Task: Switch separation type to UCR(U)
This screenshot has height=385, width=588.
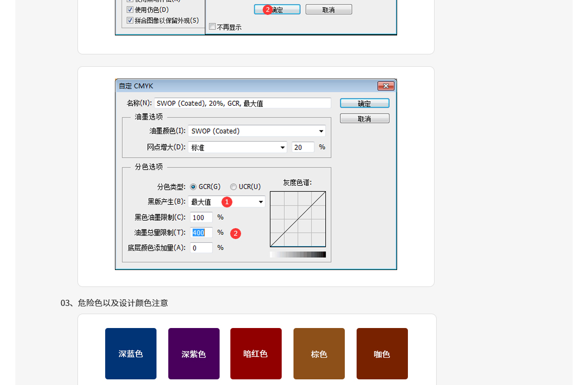Action: pyautogui.click(x=233, y=187)
